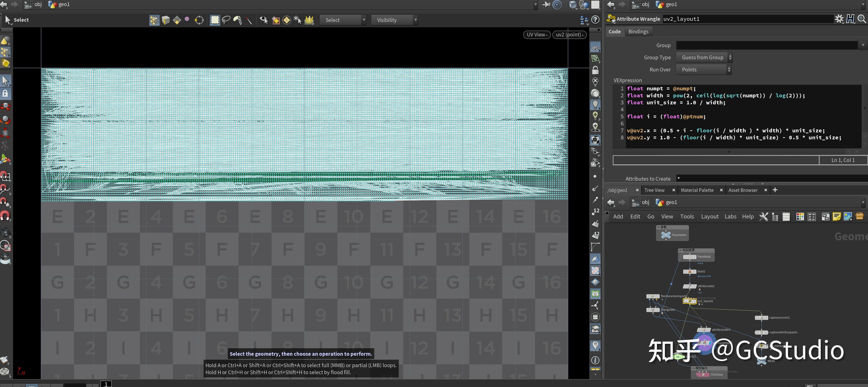This screenshot has width=868, height=387.
Task: Click the UV View camera button
Action: [537, 35]
